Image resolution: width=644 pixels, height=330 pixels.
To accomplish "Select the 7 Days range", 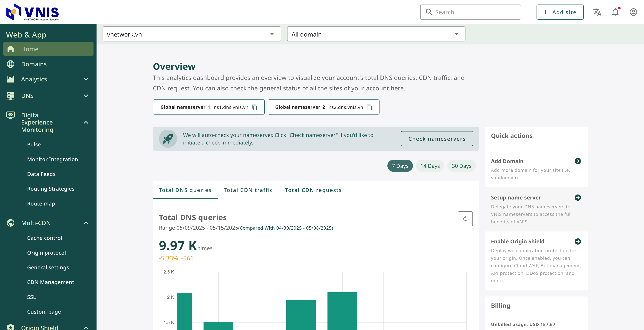I will tap(400, 166).
